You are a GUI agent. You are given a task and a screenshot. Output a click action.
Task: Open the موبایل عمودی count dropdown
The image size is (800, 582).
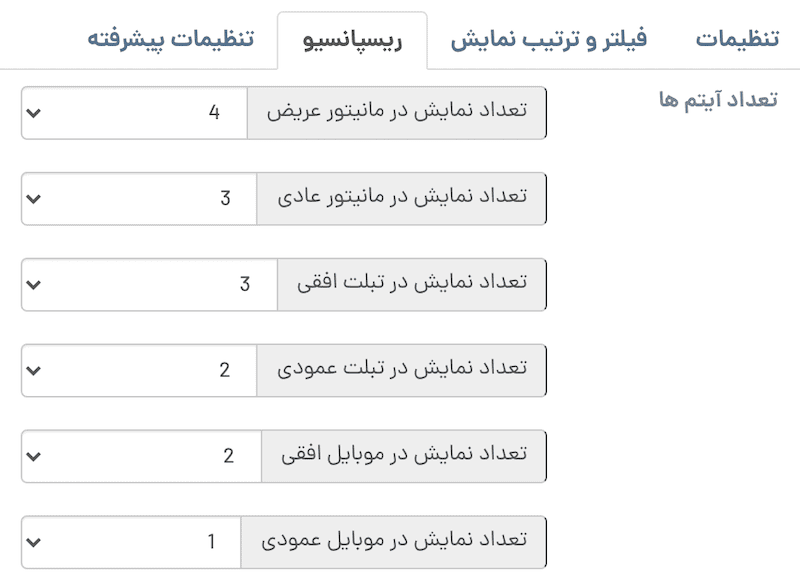tap(132, 542)
